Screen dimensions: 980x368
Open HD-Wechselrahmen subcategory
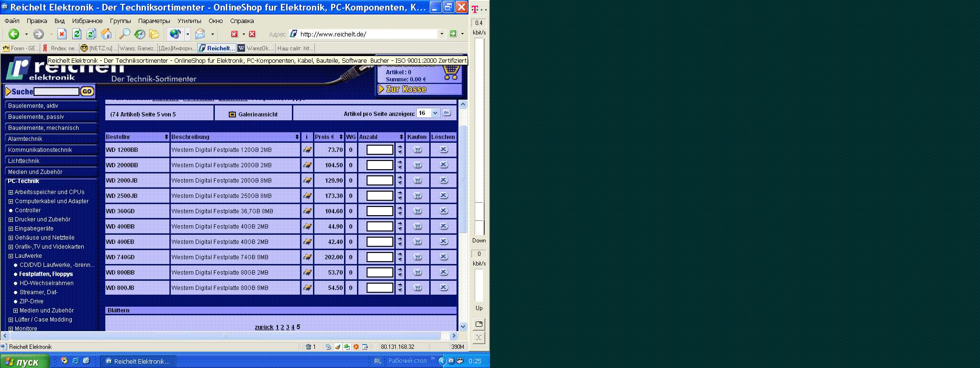click(46, 283)
